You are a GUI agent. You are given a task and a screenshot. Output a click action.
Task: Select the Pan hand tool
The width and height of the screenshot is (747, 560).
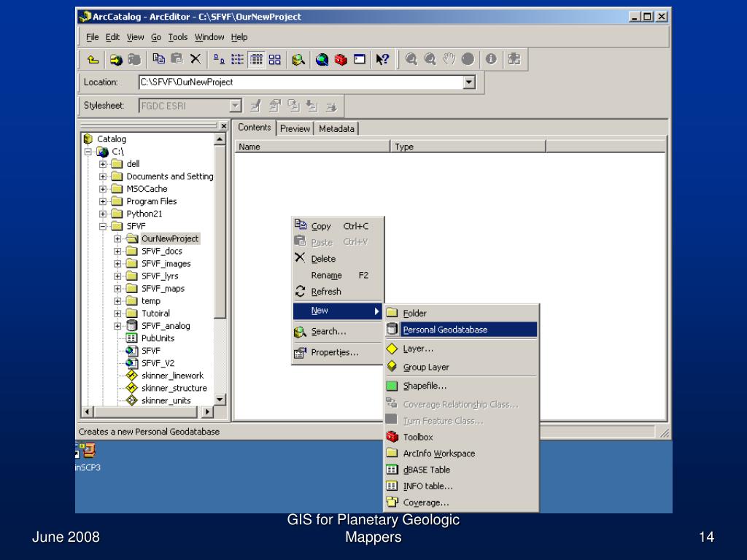(449, 59)
